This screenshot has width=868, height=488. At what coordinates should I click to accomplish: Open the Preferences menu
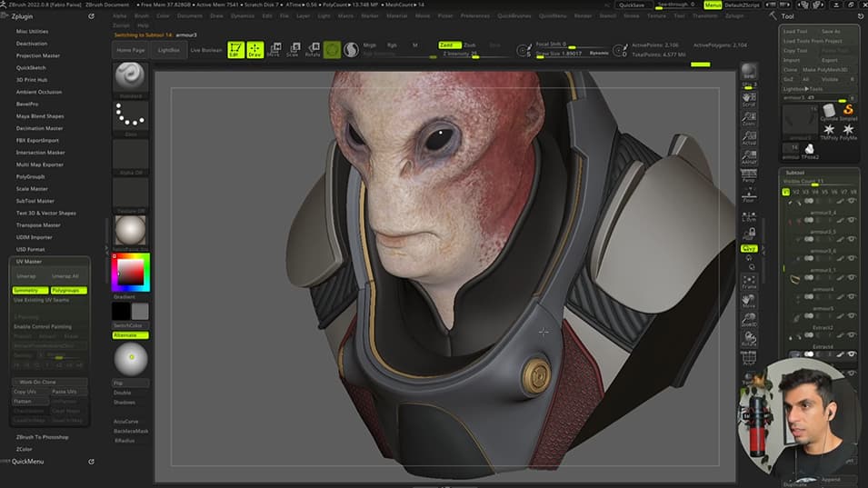[475, 16]
